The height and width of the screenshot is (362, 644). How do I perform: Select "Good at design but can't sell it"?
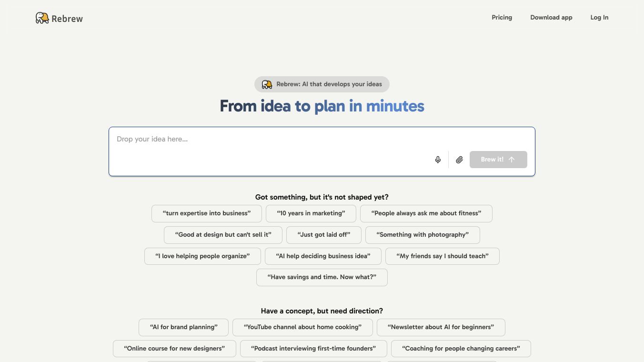tap(223, 235)
